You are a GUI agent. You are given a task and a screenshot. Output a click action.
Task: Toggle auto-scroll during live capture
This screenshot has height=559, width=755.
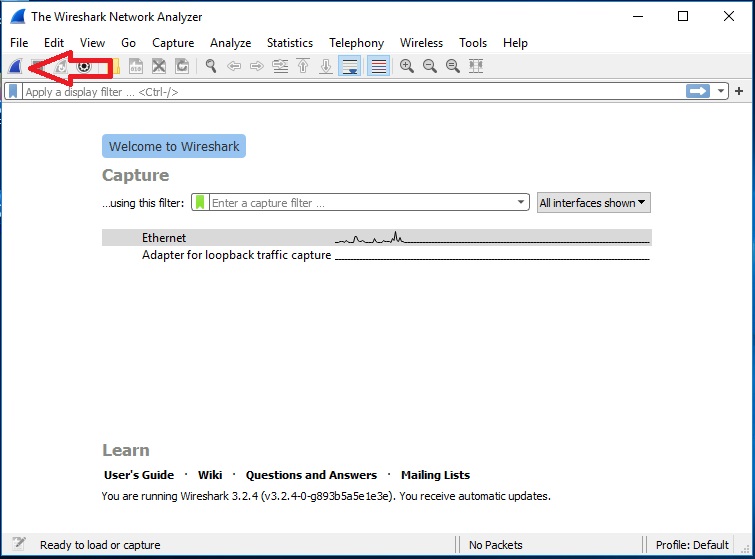tap(350, 66)
